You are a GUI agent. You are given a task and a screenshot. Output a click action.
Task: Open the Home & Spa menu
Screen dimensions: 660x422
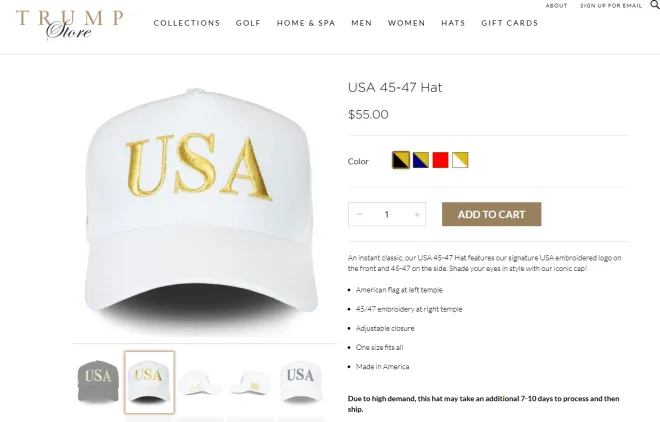(306, 23)
